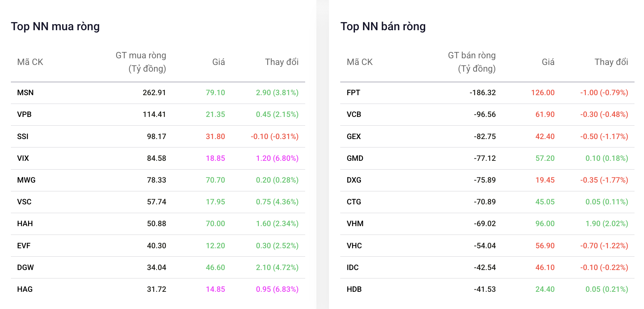Screen dimensions: 644x309
Task: Click 'Giá' header in net sell table
Action: (x=548, y=62)
